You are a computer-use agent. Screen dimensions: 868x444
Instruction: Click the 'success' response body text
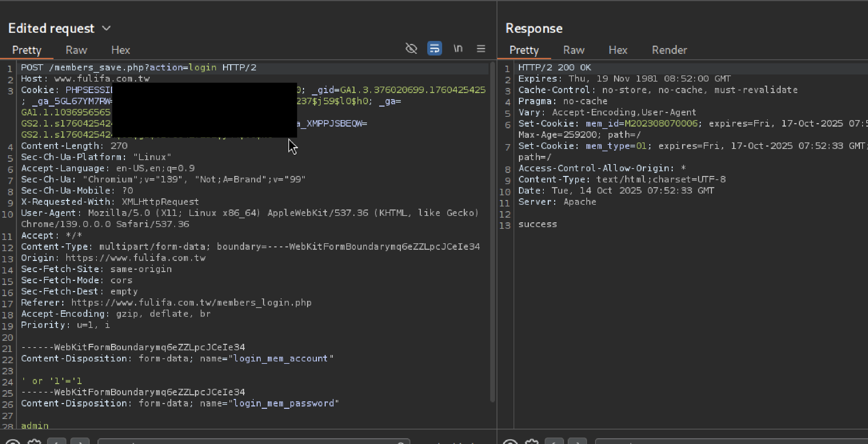(x=538, y=224)
